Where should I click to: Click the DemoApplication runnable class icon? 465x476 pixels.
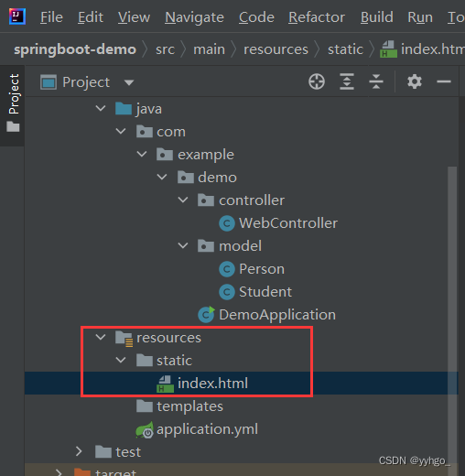(207, 315)
